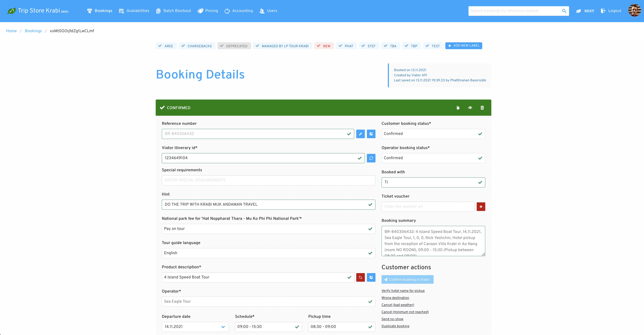Open the Tour guide language dropdown

(269, 253)
